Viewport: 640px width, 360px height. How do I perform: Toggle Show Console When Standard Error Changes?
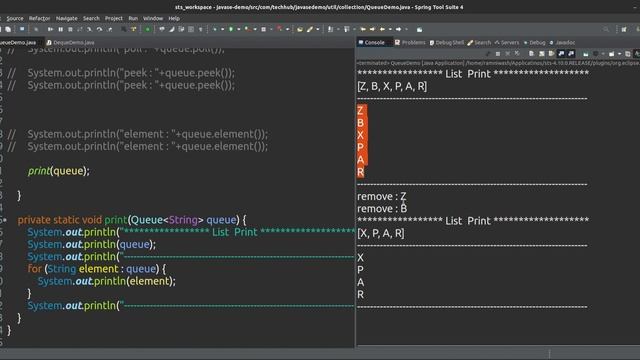(571, 54)
